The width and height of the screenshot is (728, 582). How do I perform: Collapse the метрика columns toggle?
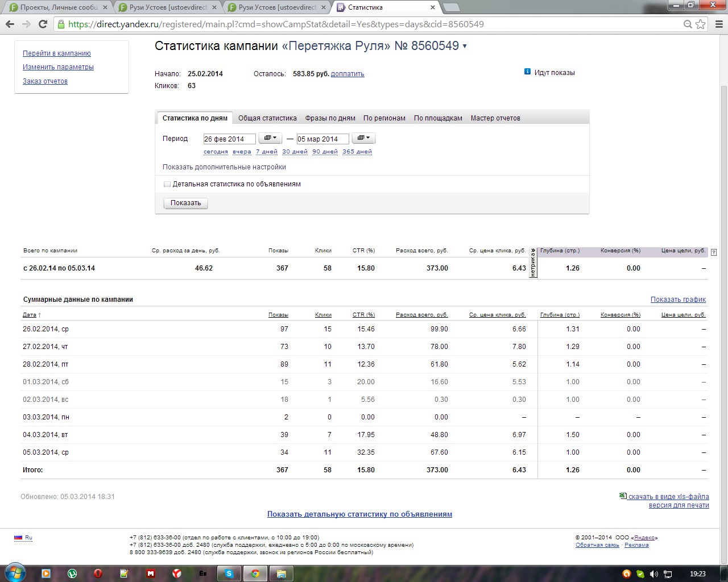click(533, 263)
